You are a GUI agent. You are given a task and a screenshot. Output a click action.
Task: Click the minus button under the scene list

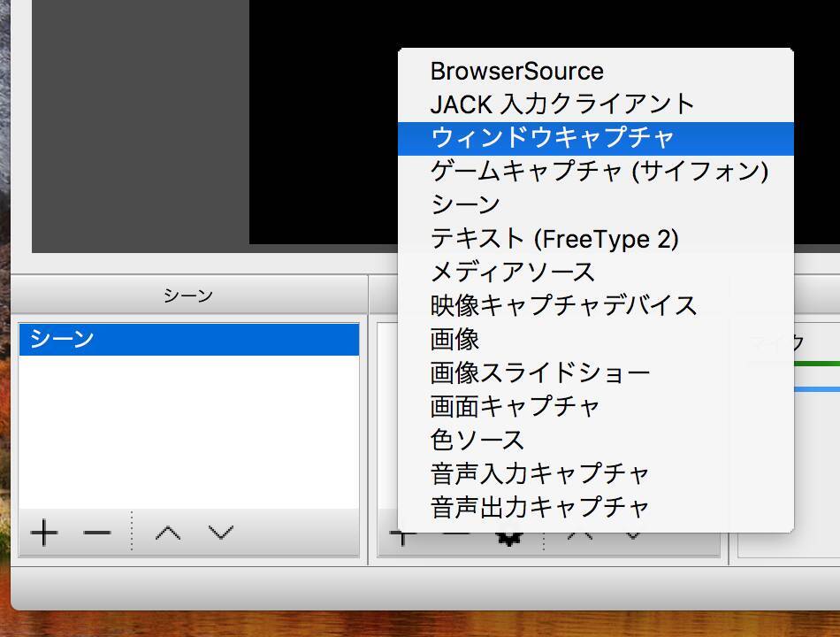(x=96, y=533)
